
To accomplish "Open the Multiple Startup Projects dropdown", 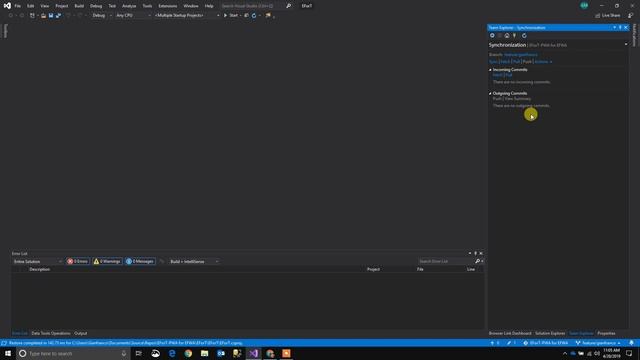I will [x=187, y=16].
